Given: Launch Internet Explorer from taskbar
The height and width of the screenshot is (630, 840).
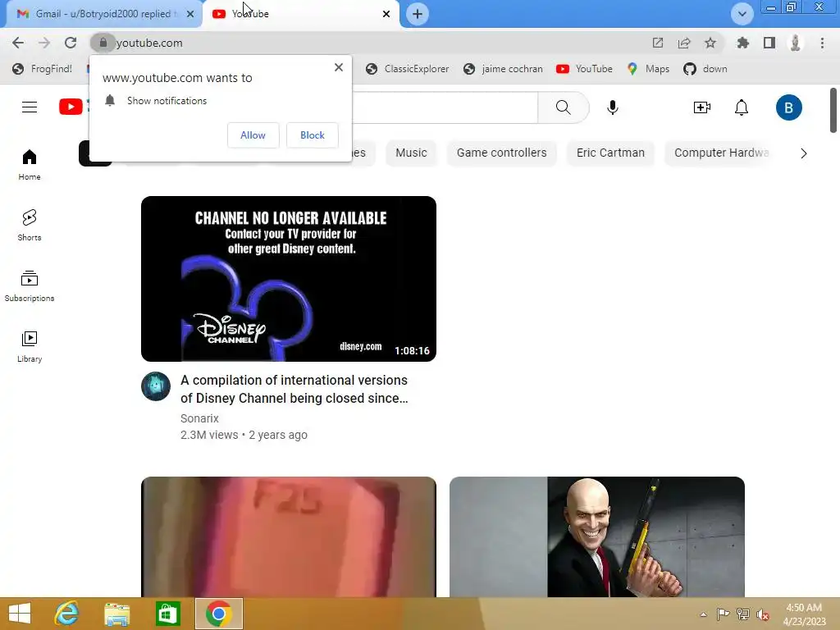Looking at the screenshot, I should tap(67, 614).
